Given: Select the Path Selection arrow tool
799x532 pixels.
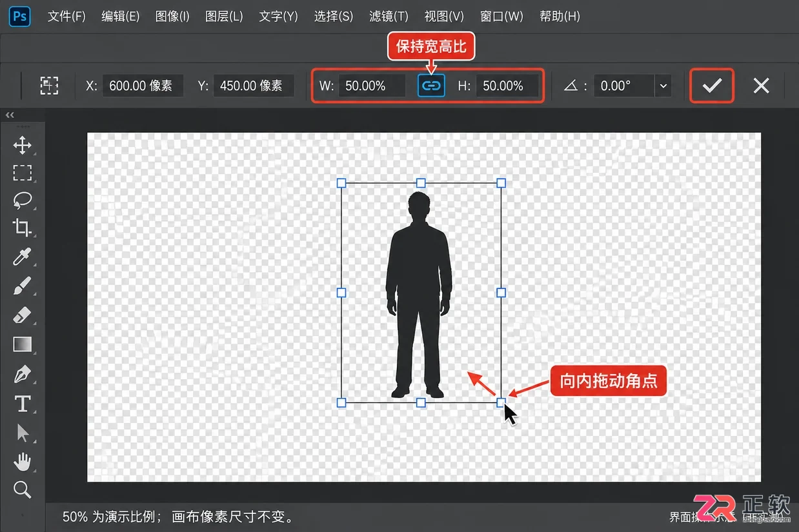Looking at the screenshot, I should [23, 433].
